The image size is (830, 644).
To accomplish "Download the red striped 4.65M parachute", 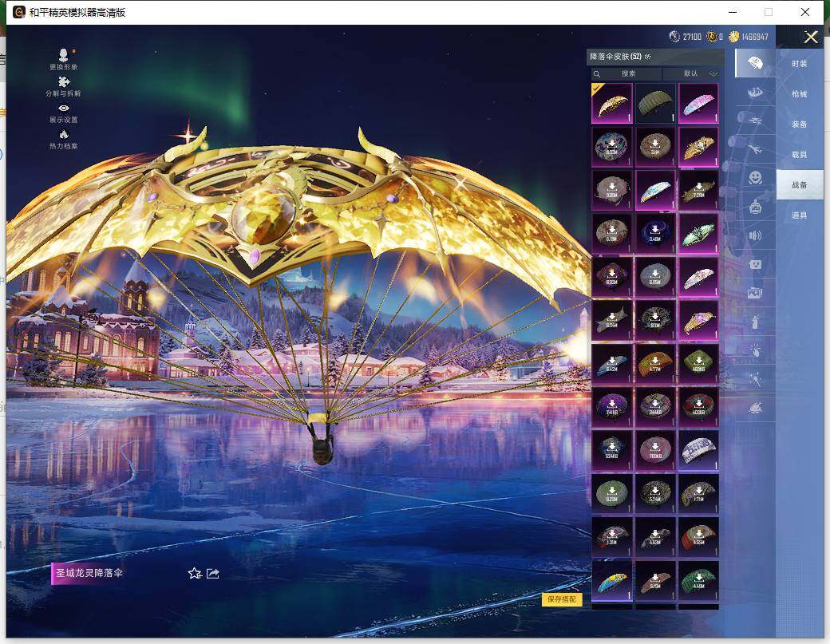I will click(x=699, y=538).
